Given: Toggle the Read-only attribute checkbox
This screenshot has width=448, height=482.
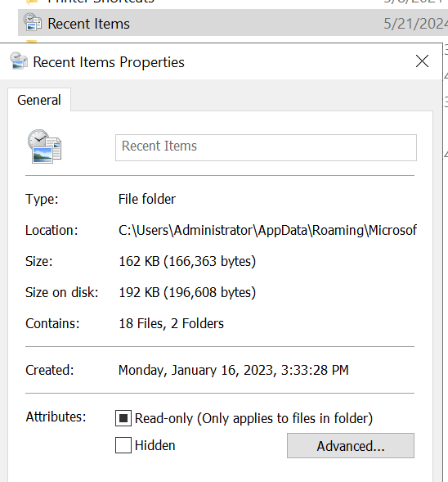Looking at the screenshot, I should 123,418.
